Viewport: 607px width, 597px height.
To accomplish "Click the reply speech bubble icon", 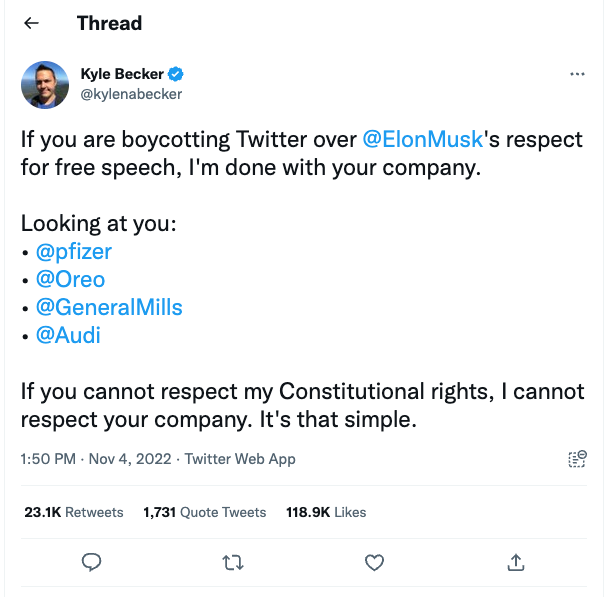I will 91,562.
